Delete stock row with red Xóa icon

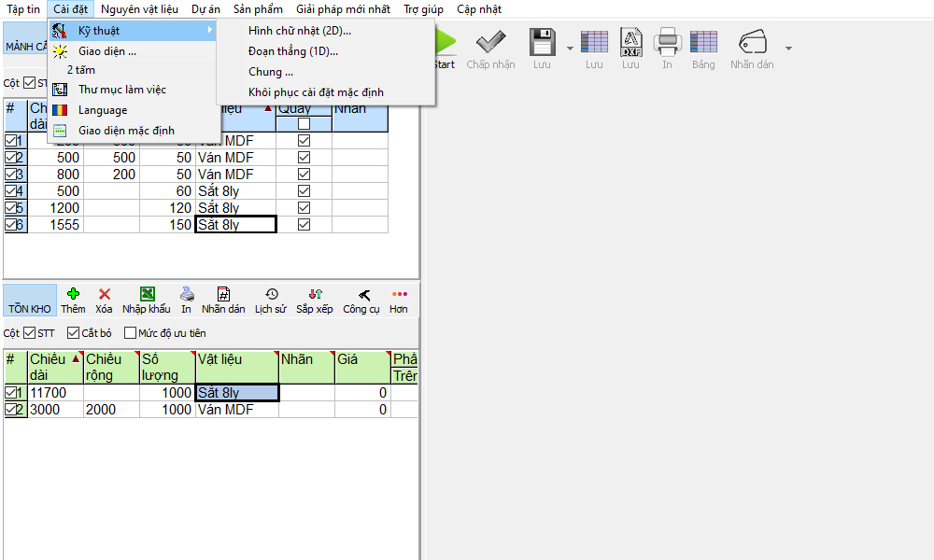coord(104,294)
